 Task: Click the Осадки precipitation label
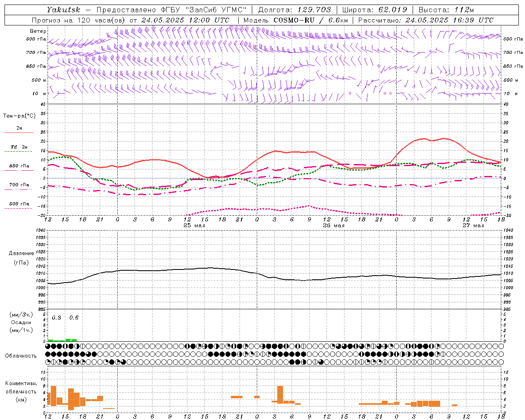tap(21, 322)
